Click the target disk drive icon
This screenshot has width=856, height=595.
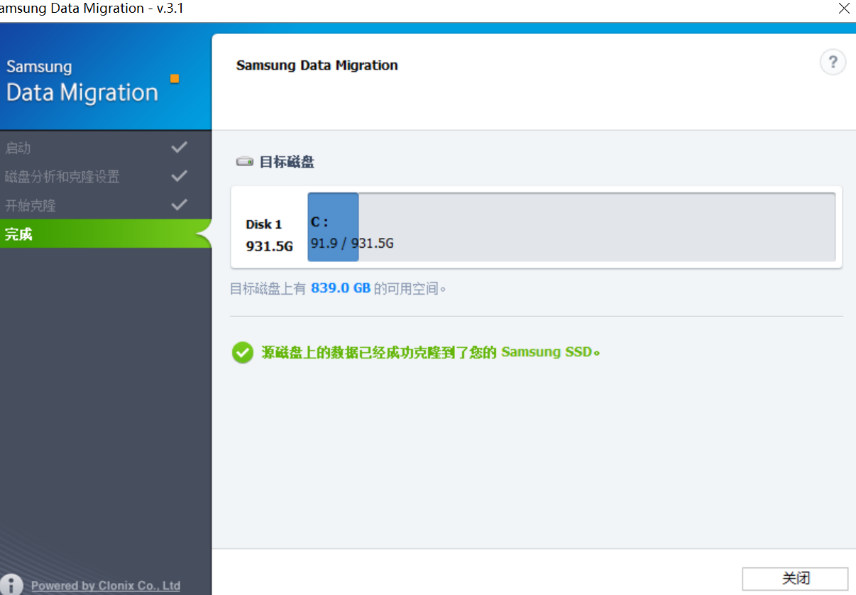coord(245,162)
